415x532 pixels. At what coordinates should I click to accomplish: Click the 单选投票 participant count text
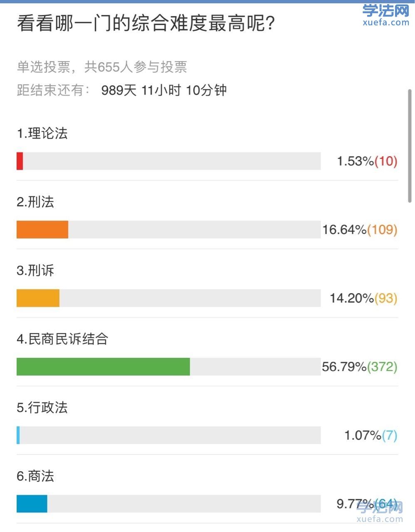[x=102, y=67]
